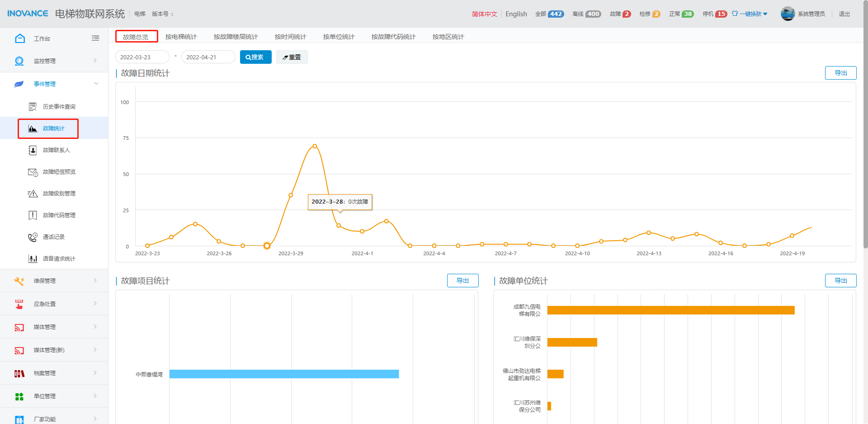
Task: Click the start date field 2022-03-23
Action: [142, 57]
